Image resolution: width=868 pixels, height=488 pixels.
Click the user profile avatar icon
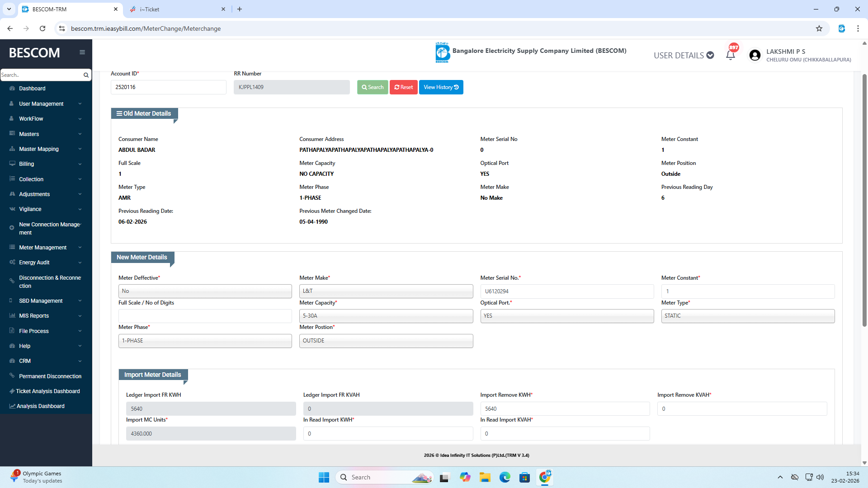pos(755,55)
